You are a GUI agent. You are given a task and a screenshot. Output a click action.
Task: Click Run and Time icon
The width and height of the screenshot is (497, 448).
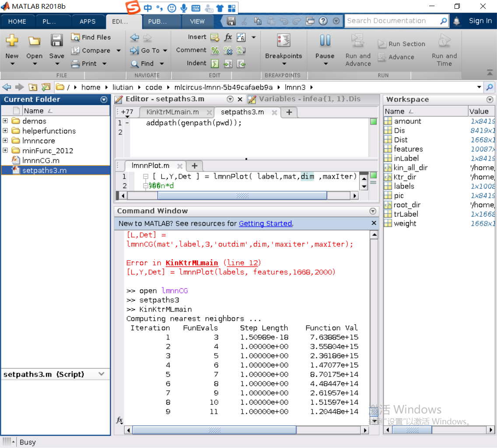444,41
